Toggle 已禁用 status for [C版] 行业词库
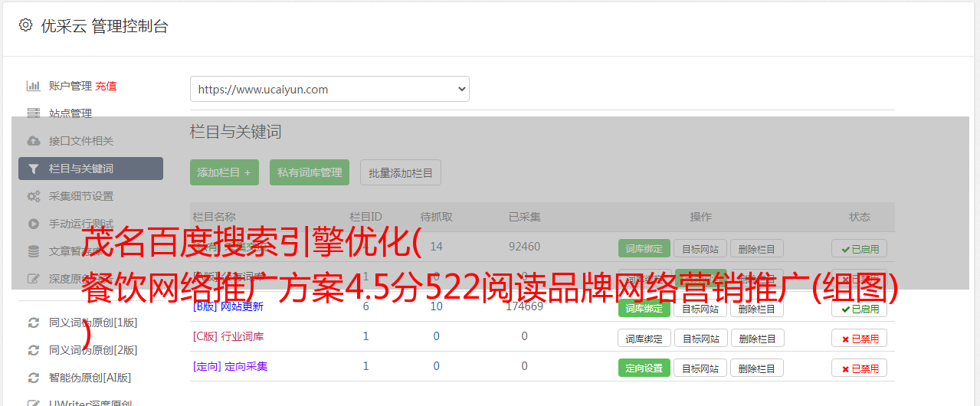This screenshot has width=980, height=406. click(859, 338)
